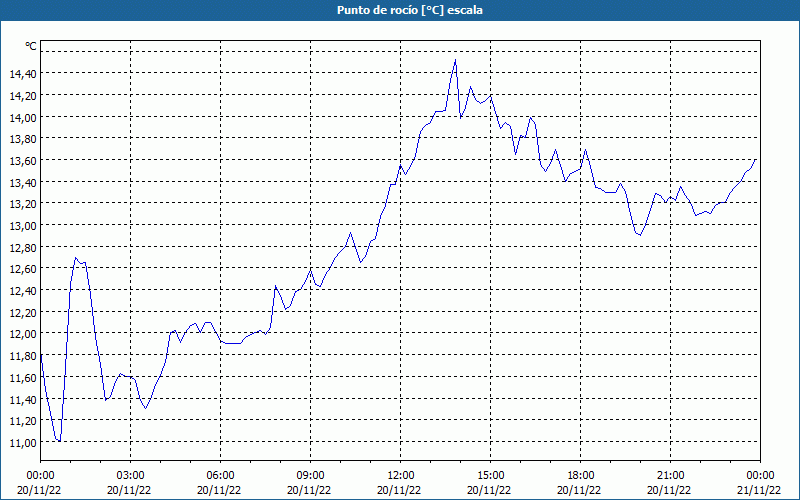
Task: Click the 12,60 y-axis value
Action: pyautogui.click(x=23, y=269)
